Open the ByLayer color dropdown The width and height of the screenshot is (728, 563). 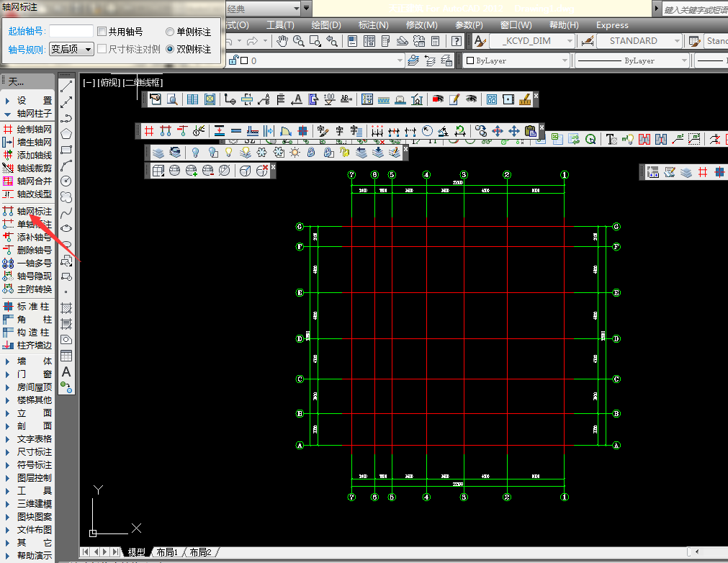[x=516, y=60]
